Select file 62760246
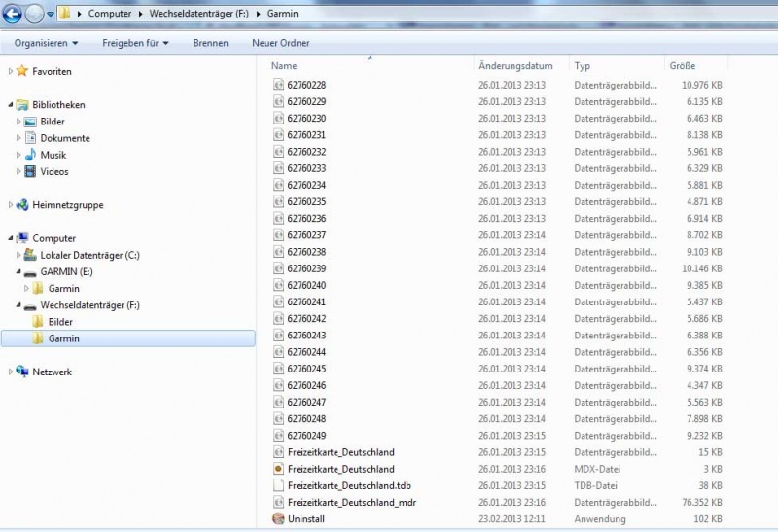The image size is (778, 532). tap(306, 385)
